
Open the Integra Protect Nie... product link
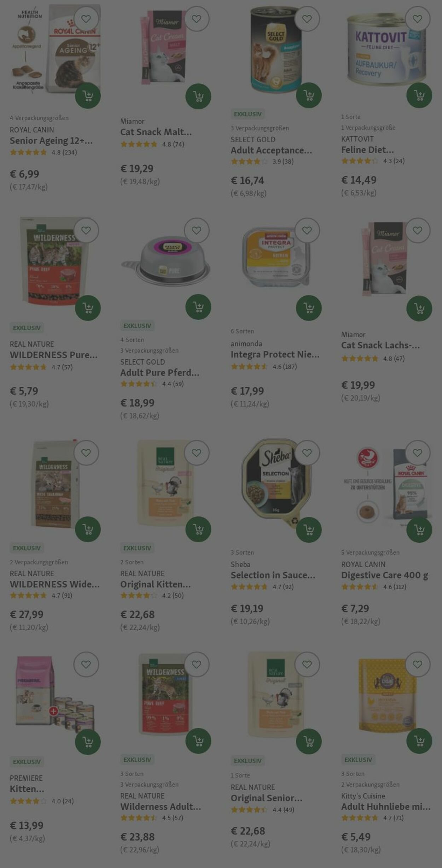coord(275,354)
